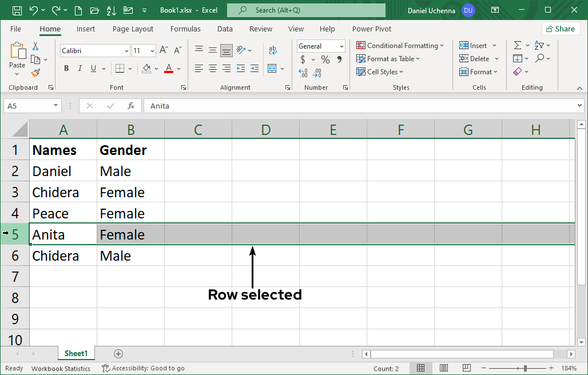Click the Save icon in title bar
The width and height of the screenshot is (588, 375).
(x=17, y=10)
